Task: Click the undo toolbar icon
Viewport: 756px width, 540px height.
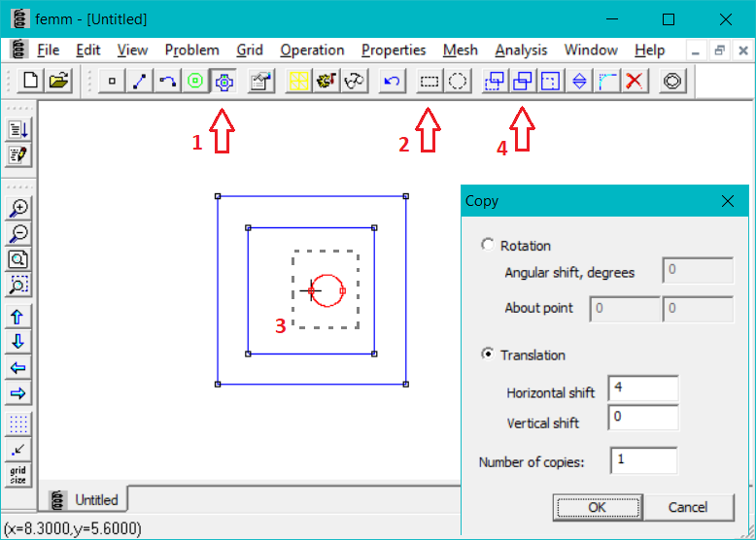Action: [392, 82]
